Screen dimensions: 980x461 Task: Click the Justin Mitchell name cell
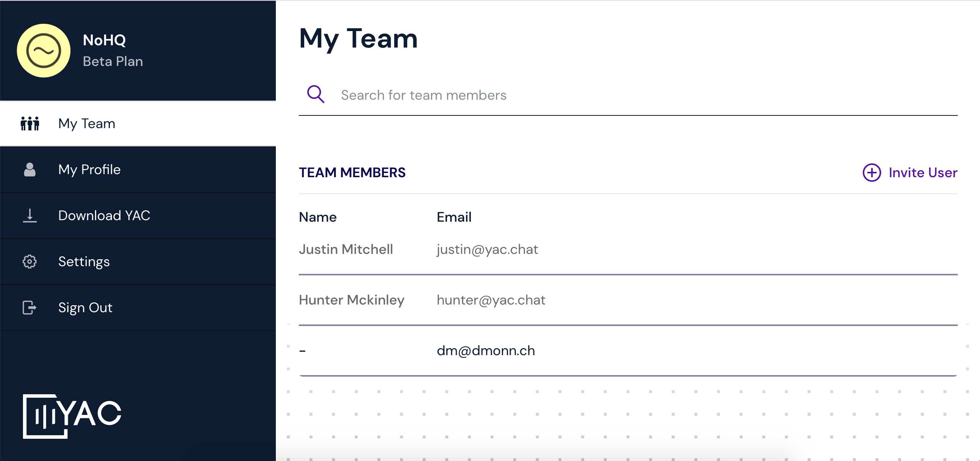pyautogui.click(x=346, y=249)
